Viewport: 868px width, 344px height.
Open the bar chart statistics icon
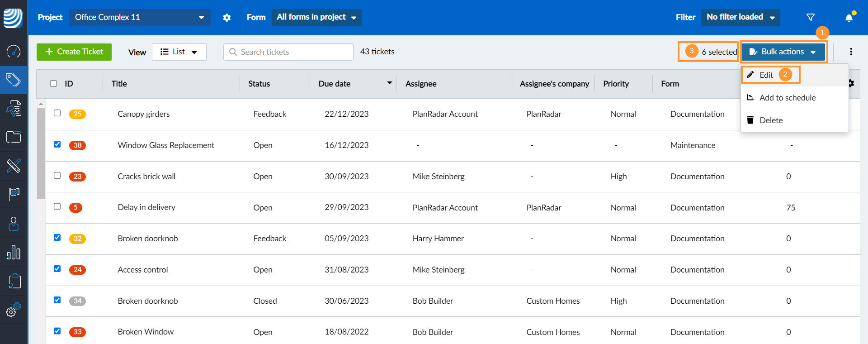coord(14,252)
